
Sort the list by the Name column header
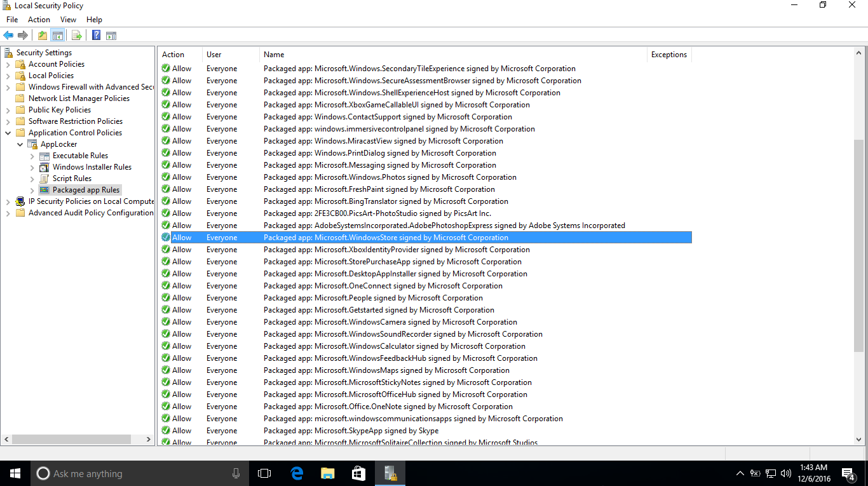coord(454,55)
